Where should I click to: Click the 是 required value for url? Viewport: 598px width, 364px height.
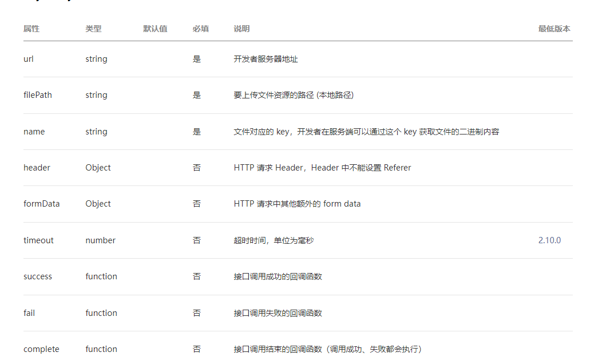coord(196,59)
